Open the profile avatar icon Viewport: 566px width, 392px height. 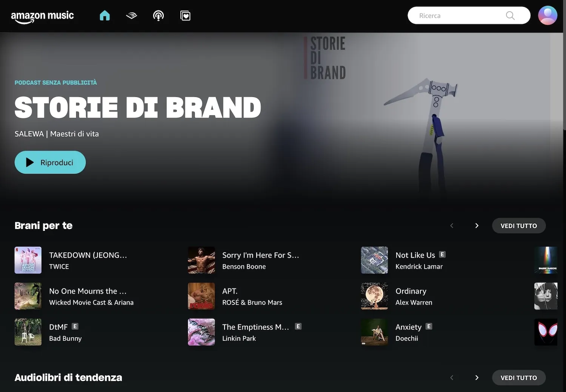click(548, 15)
